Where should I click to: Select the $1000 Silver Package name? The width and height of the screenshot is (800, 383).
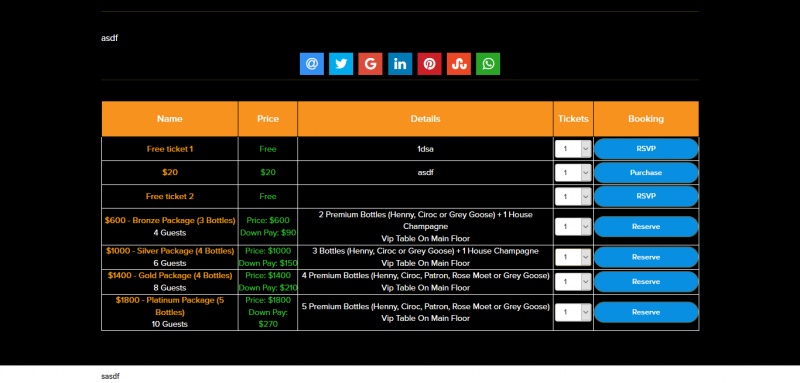pyautogui.click(x=170, y=251)
